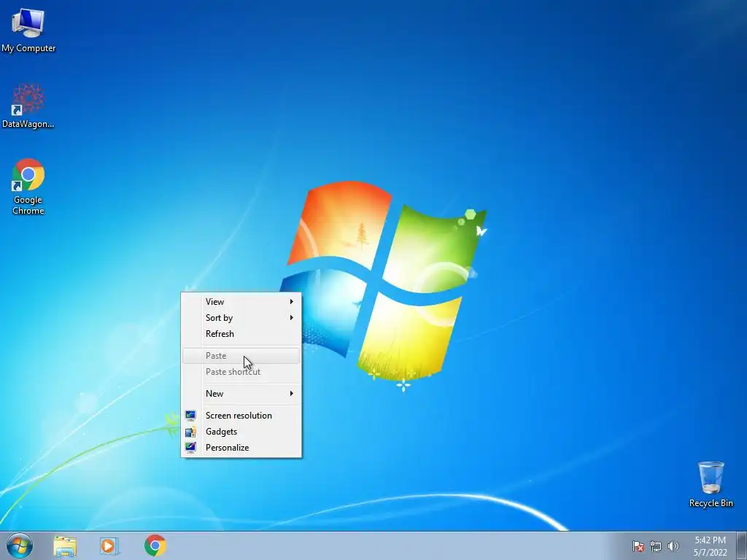
Task: Click the Gadgets menu icon
Action: click(190, 432)
